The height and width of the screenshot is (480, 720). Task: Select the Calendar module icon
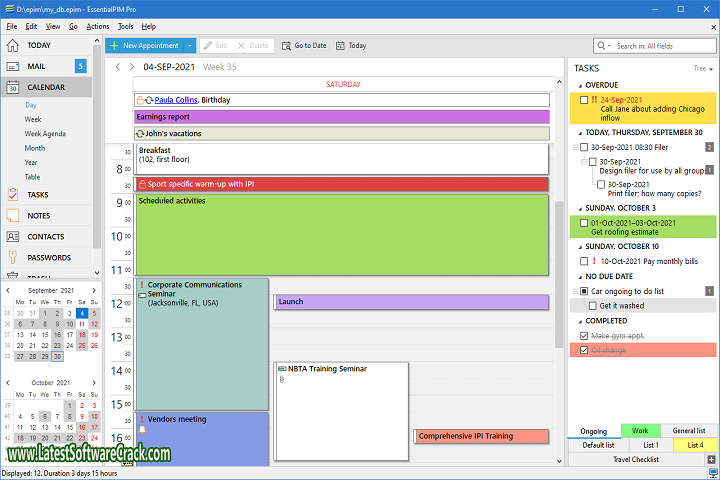13,87
